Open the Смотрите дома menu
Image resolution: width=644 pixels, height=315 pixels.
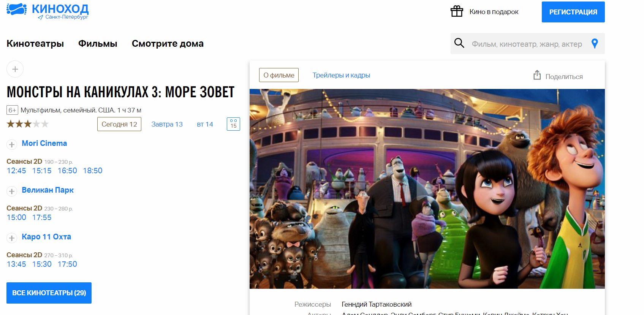coord(168,44)
